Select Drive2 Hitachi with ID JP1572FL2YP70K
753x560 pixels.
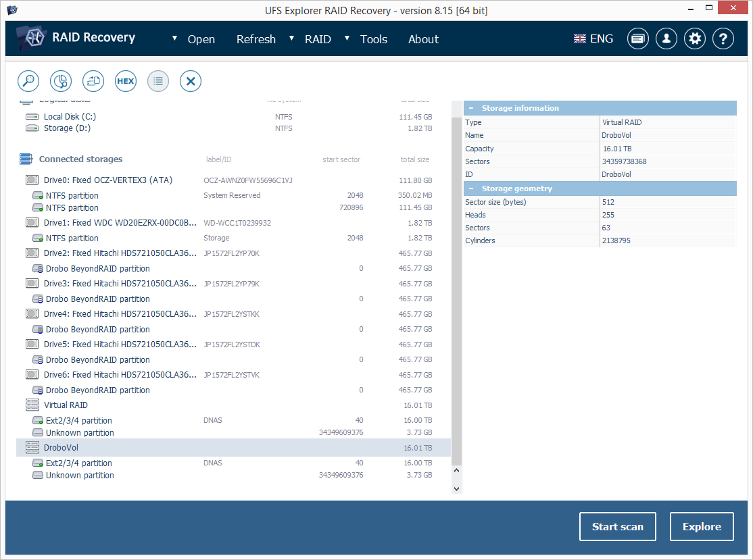pos(233,253)
